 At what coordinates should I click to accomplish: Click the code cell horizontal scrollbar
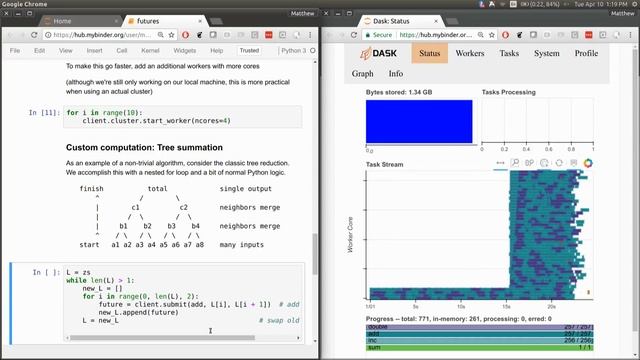162,338
